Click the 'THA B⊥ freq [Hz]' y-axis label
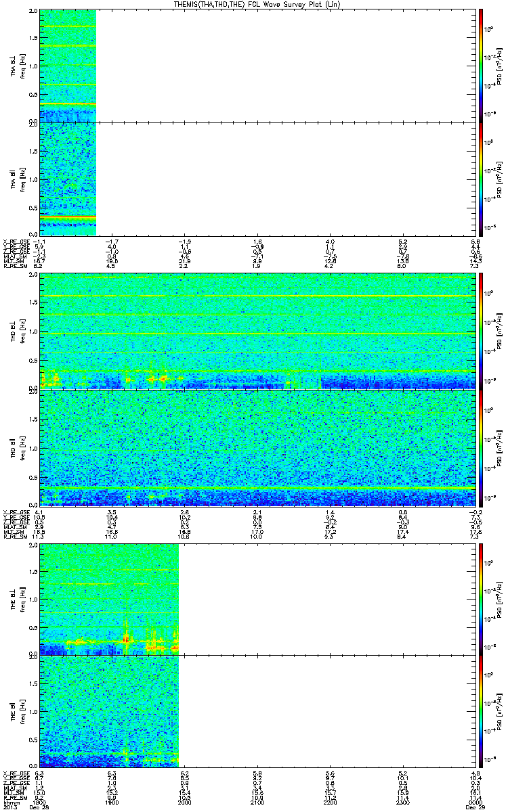Image resolution: width=508 pixels, height=812 pixels. (17, 66)
